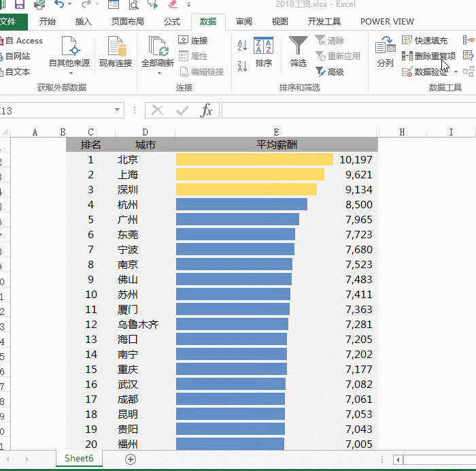Click the From Access import button
Screen dimensions: 476x471
23,41
